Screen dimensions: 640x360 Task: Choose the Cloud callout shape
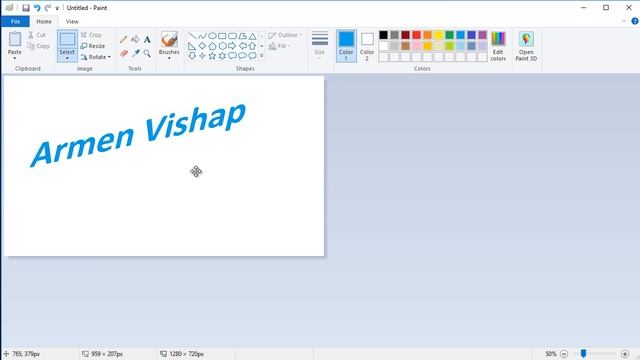coord(253,56)
